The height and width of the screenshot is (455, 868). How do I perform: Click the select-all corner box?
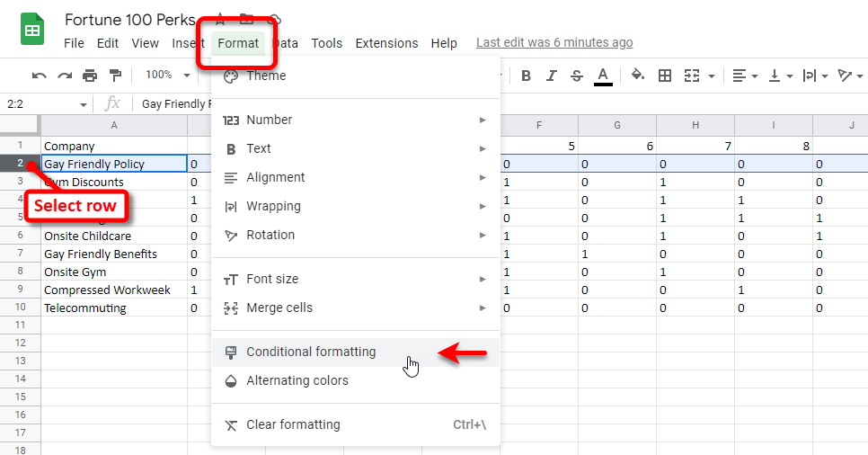point(20,125)
